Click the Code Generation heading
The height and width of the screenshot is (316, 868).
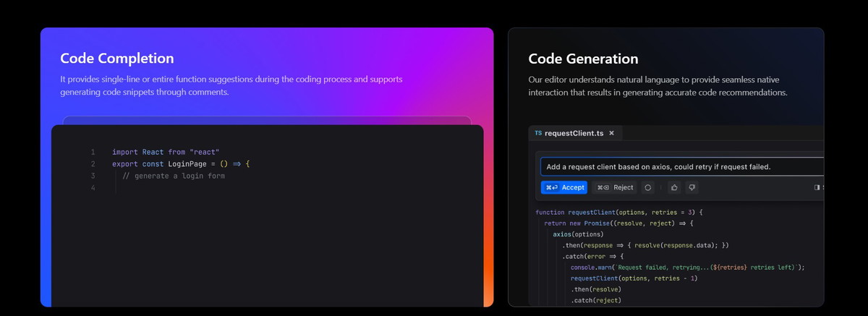[583, 59]
